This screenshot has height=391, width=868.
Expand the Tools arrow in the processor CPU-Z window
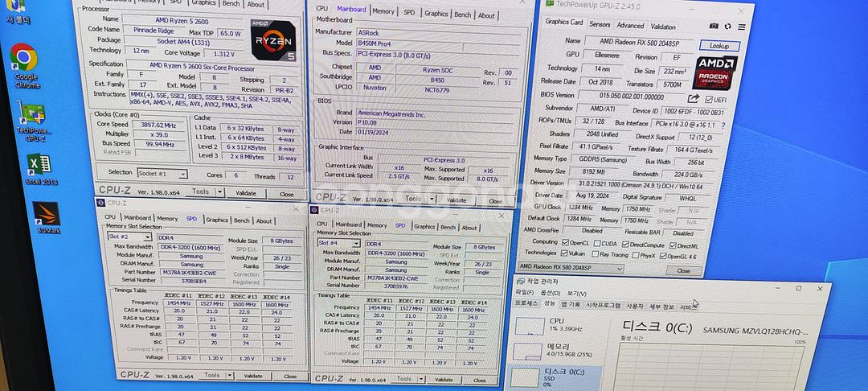point(219,192)
